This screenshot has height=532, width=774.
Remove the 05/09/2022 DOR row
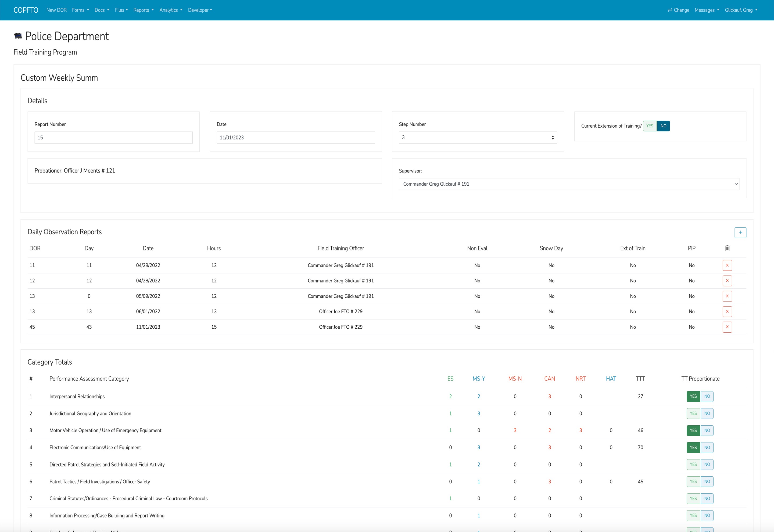pyautogui.click(x=727, y=296)
